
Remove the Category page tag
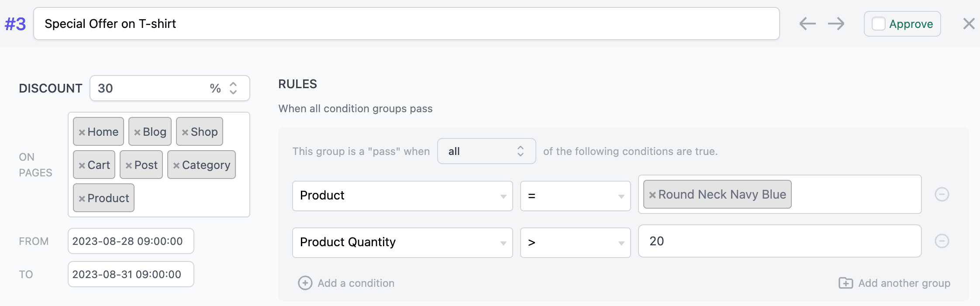point(177,165)
